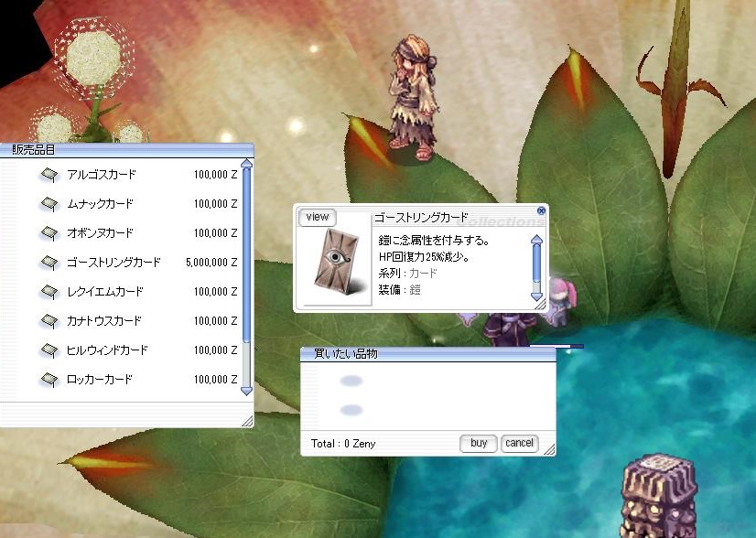
Task: Click the 鎧に念属性を付与する description line
Action: 434,240
